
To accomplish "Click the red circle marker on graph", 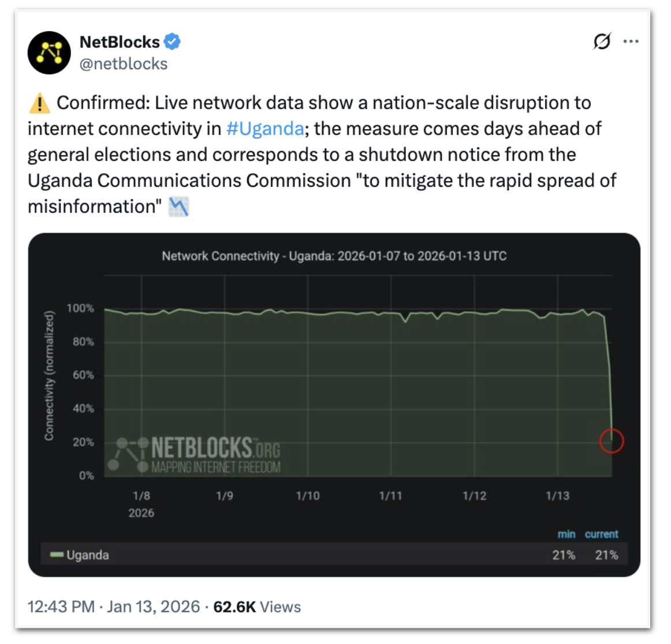I will (612, 441).
